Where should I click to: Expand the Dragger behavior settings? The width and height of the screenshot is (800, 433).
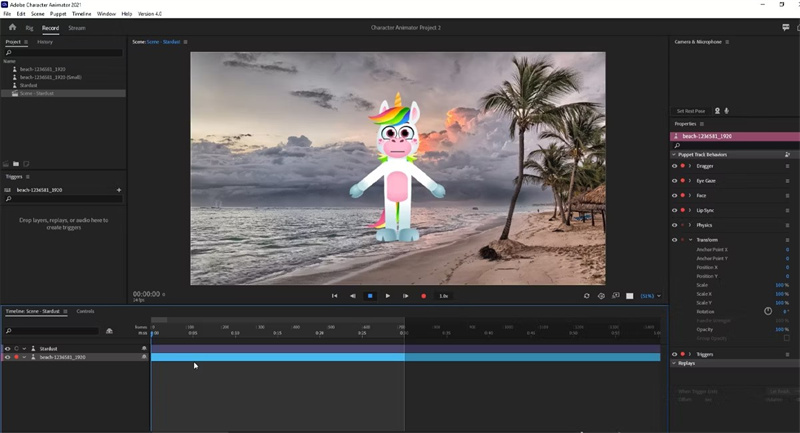[x=690, y=166]
